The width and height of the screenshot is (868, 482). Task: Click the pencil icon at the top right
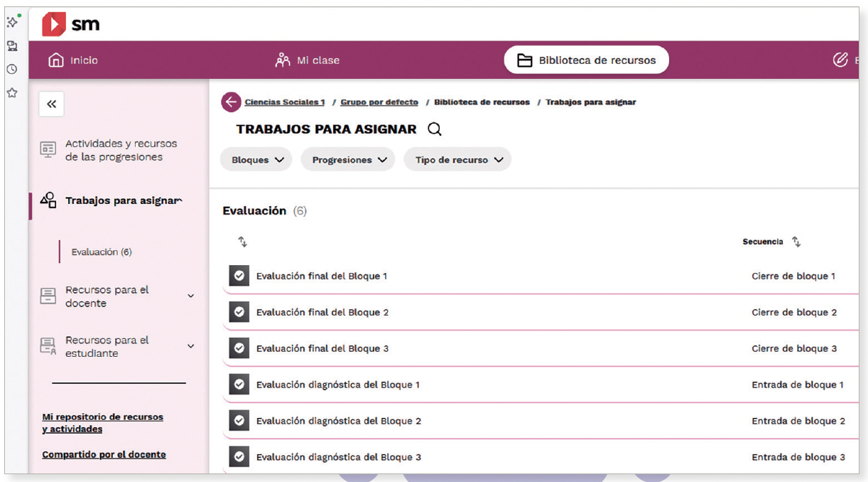[x=840, y=60]
